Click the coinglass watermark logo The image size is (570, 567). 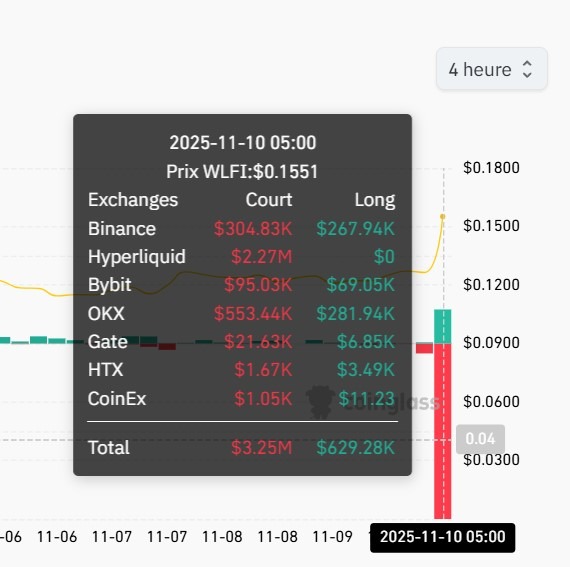point(373,402)
